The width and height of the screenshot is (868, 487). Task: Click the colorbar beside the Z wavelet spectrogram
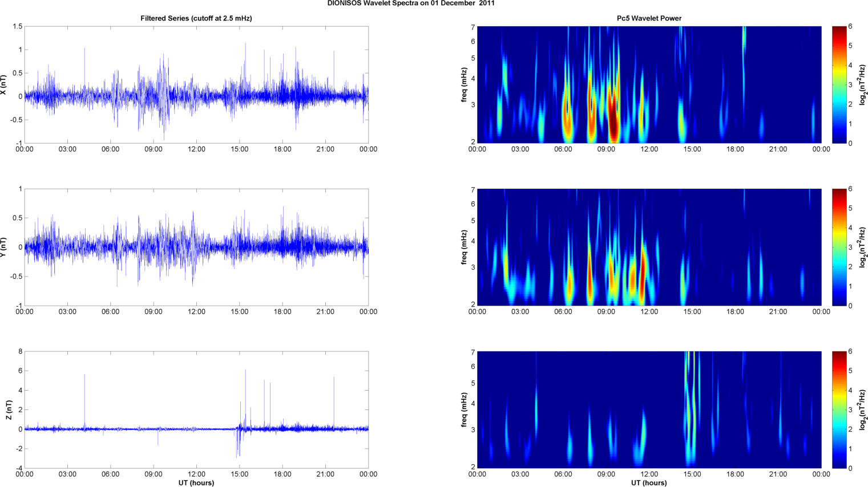[839, 410]
